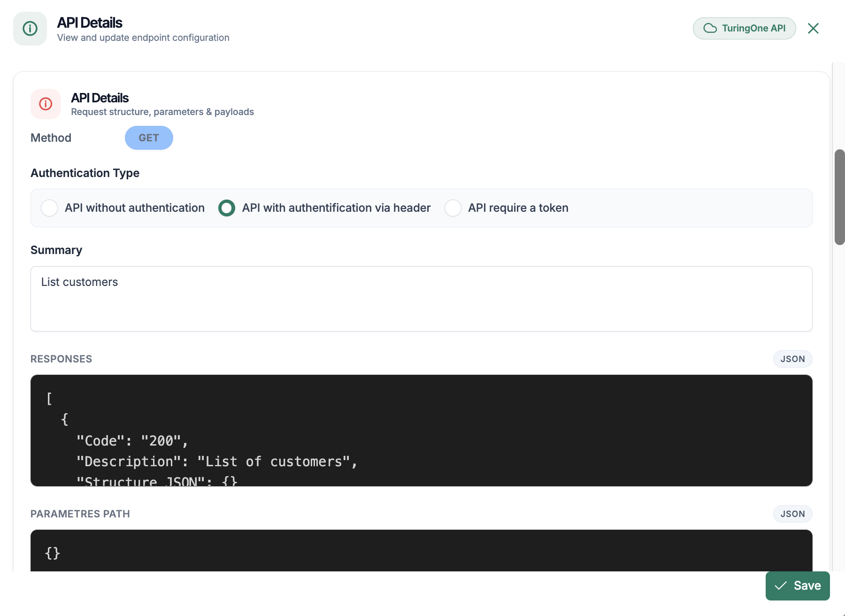This screenshot has height=616, width=845.
Task: Focus the Summary text field
Action: point(421,299)
